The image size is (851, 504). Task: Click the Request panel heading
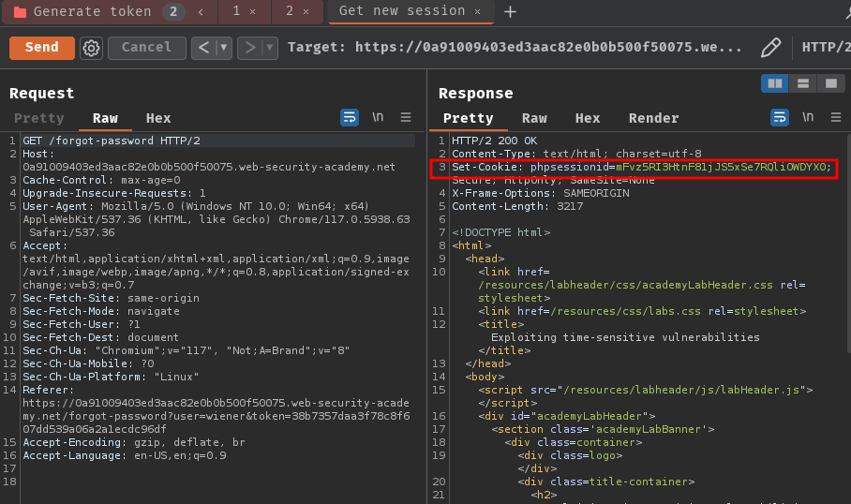(x=42, y=94)
